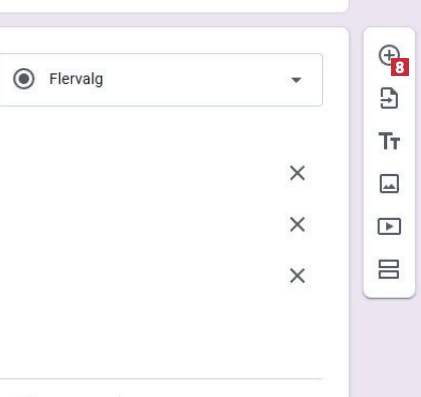Image resolution: width=421 pixels, height=397 pixels.
Task: Click the radio icon beside Flervalg
Action: (24, 79)
